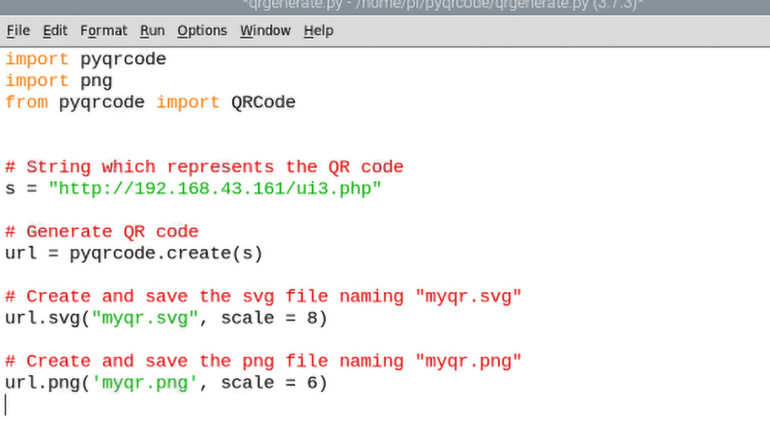The image size is (770, 438).
Task: Click the comment mentioning saving the svg file
Action: tap(264, 297)
